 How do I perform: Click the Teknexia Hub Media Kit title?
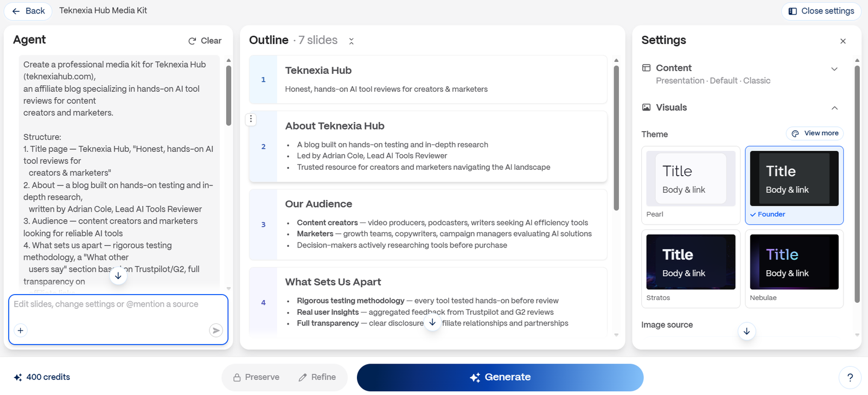(103, 10)
